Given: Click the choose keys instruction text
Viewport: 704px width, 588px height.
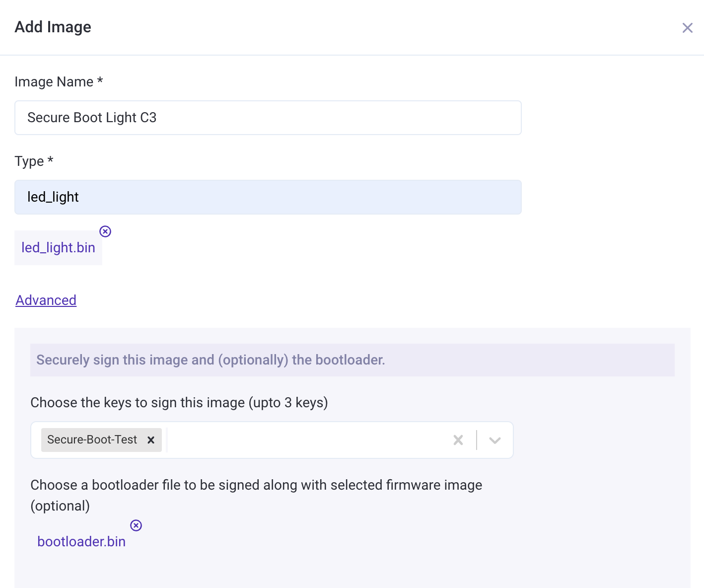Looking at the screenshot, I should click(x=179, y=403).
